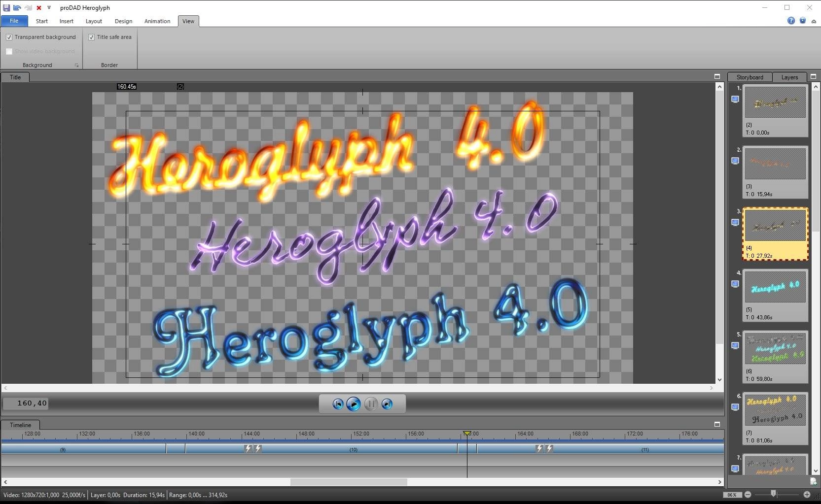Viewport: 821px width, 504px height.
Task: Select the Timeline tab
Action: click(20, 425)
